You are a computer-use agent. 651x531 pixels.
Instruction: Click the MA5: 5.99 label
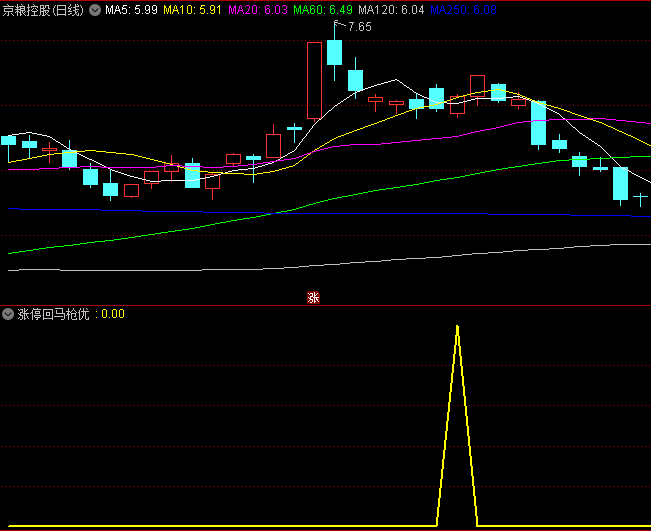click(x=131, y=10)
